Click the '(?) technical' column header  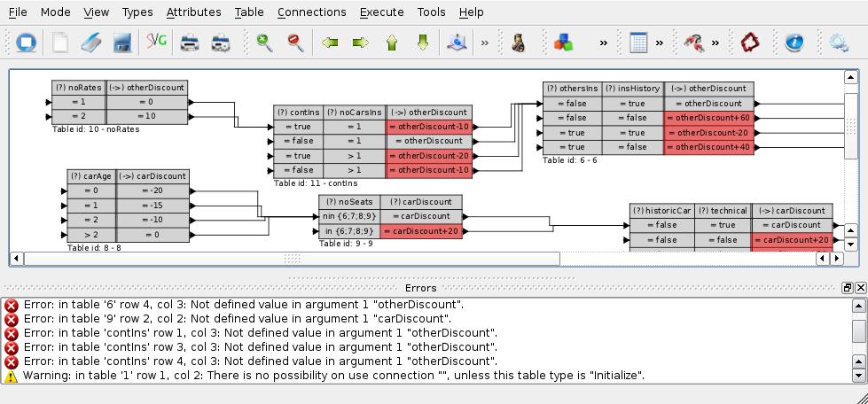coord(723,211)
